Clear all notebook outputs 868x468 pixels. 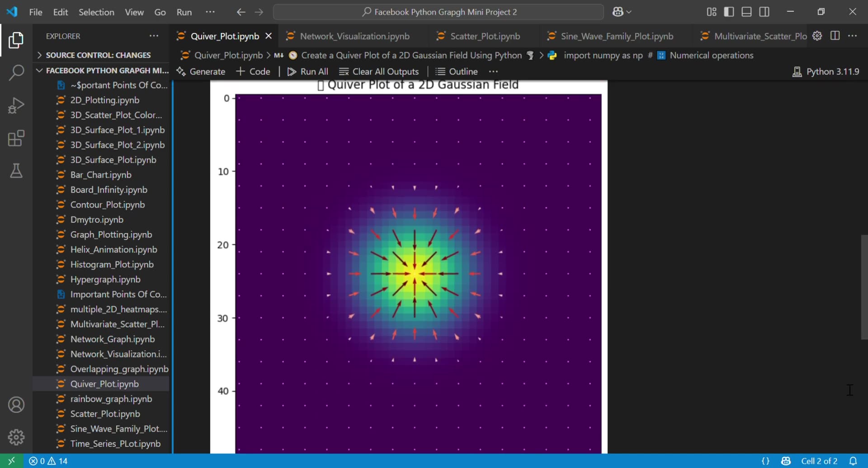pyautogui.click(x=379, y=71)
